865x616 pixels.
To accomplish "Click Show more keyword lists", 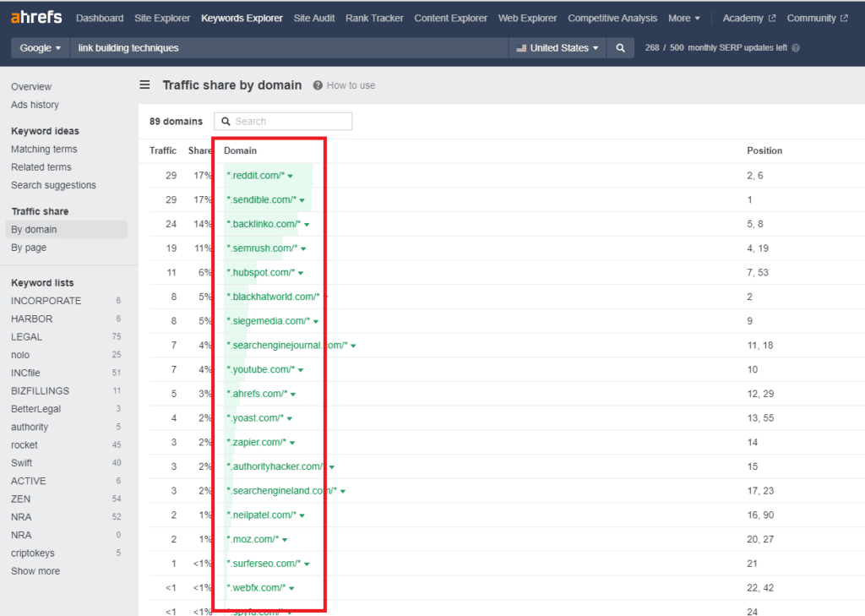I will 35,571.
